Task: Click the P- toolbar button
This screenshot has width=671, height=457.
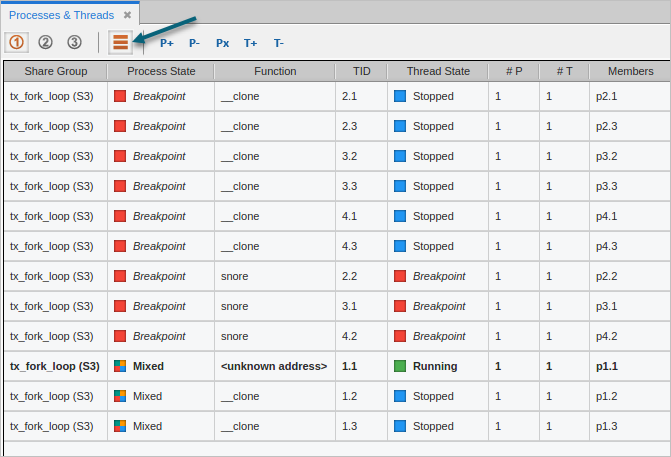Action: click(194, 43)
